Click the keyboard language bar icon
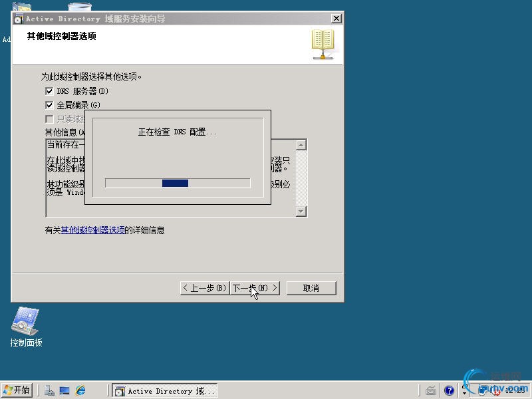532x399 pixels. point(431,391)
